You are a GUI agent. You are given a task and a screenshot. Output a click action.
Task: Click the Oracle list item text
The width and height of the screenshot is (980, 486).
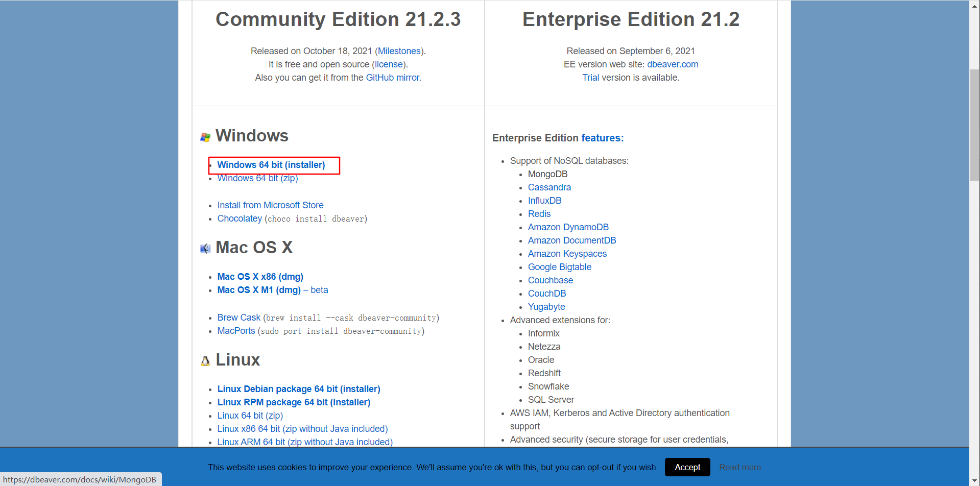[541, 360]
